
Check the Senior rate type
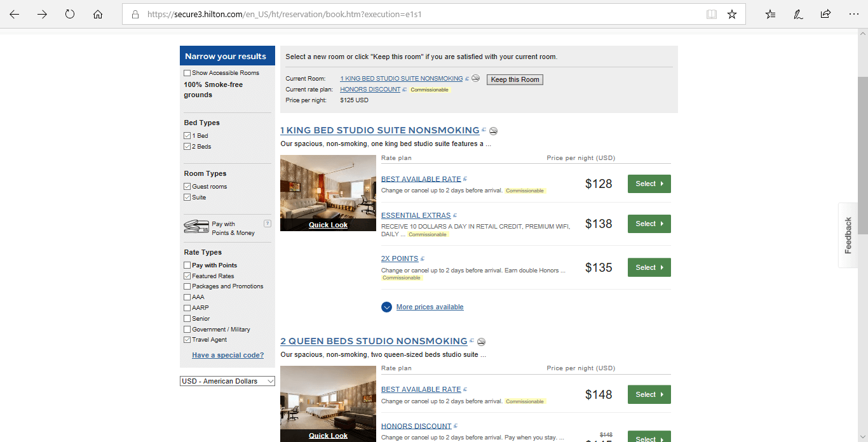(x=187, y=319)
